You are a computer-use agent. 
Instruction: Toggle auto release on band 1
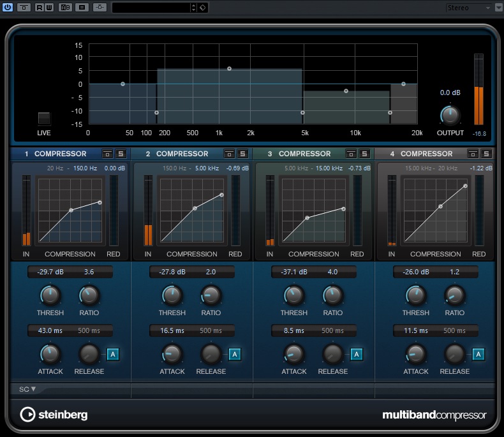[113, 354]
